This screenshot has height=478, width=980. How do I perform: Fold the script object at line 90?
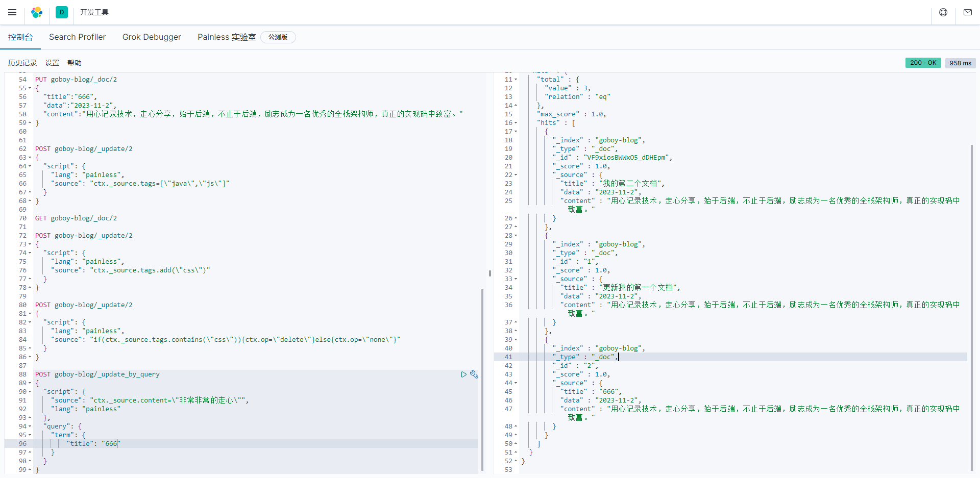click(30, 392)
